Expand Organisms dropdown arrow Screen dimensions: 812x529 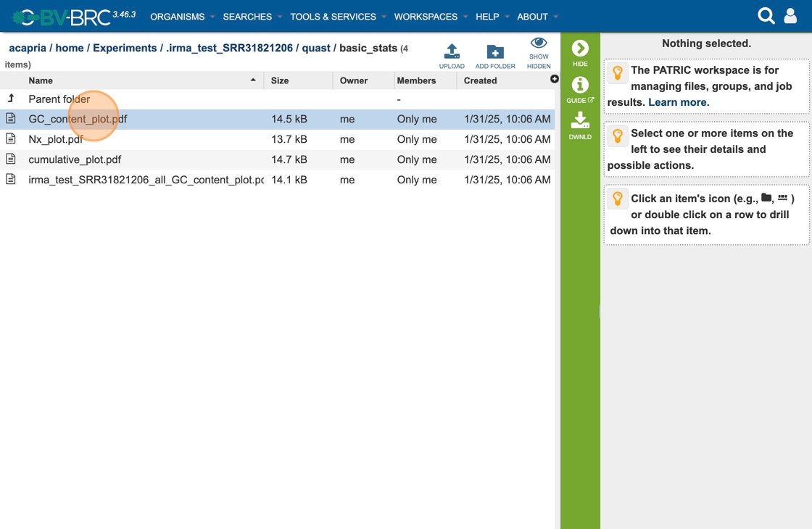tap(212, 17)
